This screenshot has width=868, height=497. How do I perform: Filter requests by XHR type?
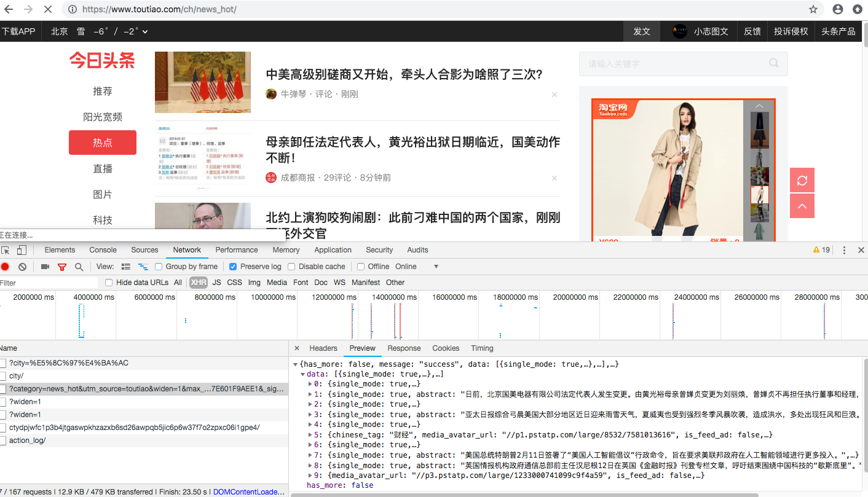(198, 283)
